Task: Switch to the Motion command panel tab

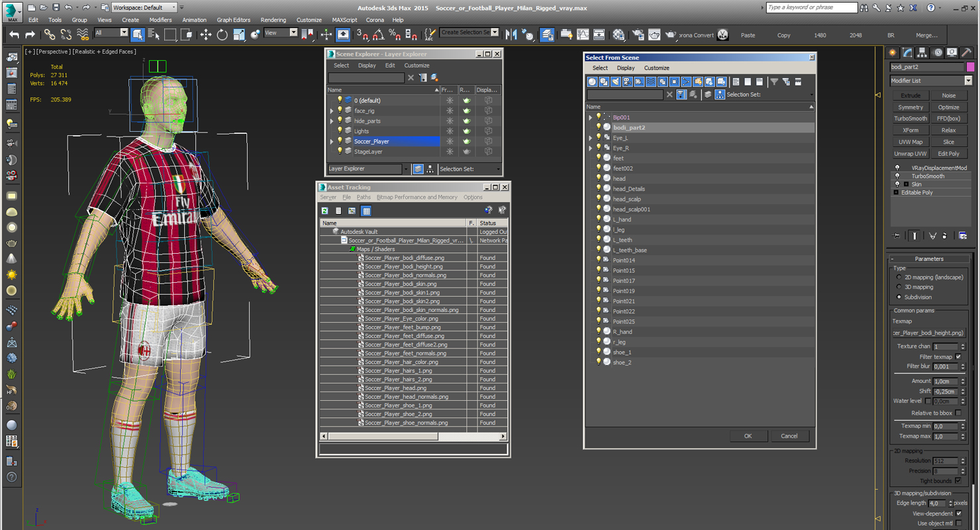Action: pyautogui.click(x=938, y=52)
